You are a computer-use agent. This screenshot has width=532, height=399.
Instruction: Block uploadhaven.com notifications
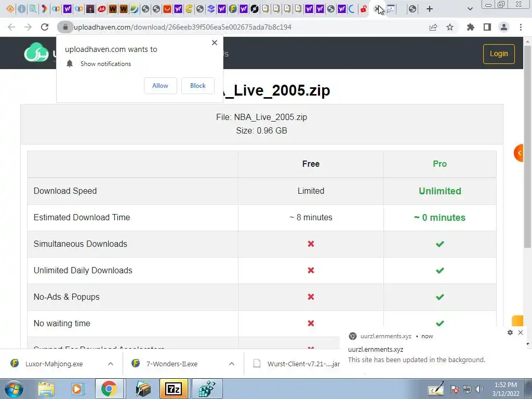click(x=198, y=86)
